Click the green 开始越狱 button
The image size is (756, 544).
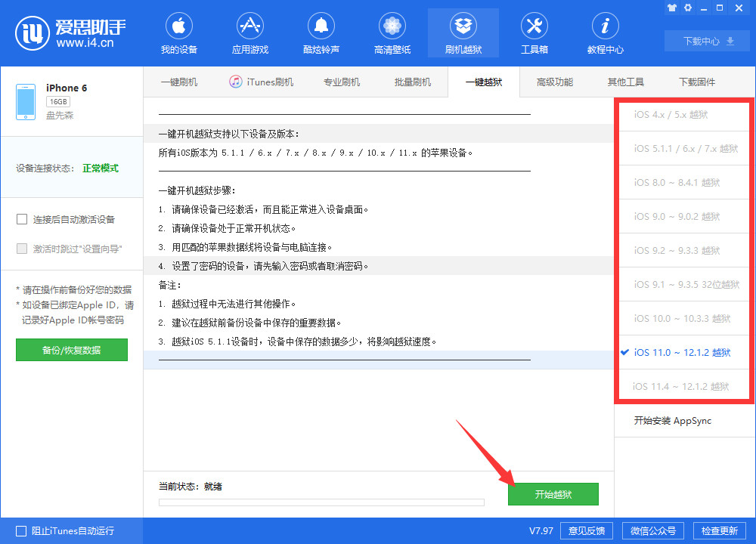coord(553,494)
